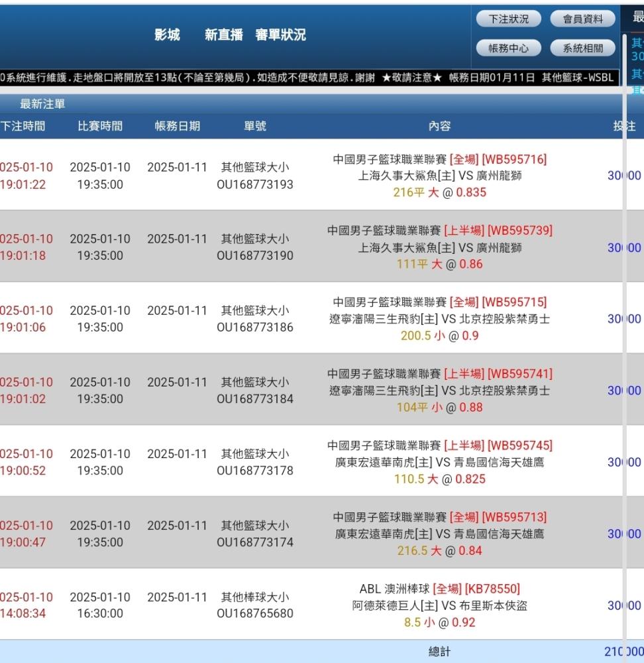Select the 影城 menu item

click(167, 35)
